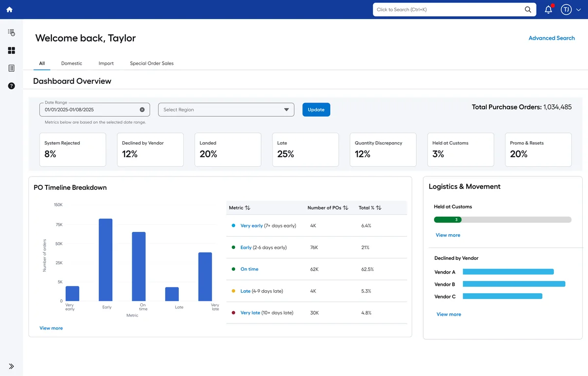The height and width of the screenshot is (376, 588).
Task: Click the Held at Customs progress bar
Action: coord(503,220)
